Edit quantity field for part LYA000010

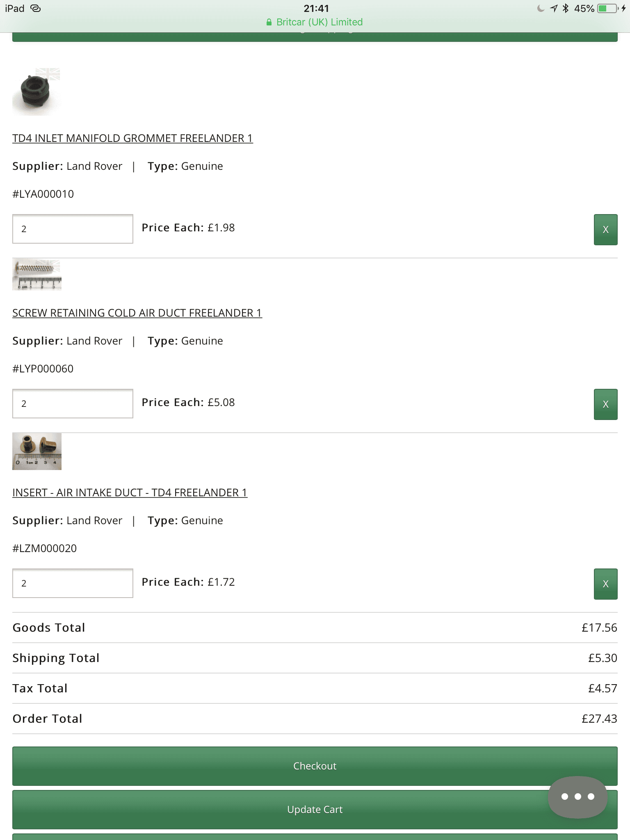coord(73,229)
